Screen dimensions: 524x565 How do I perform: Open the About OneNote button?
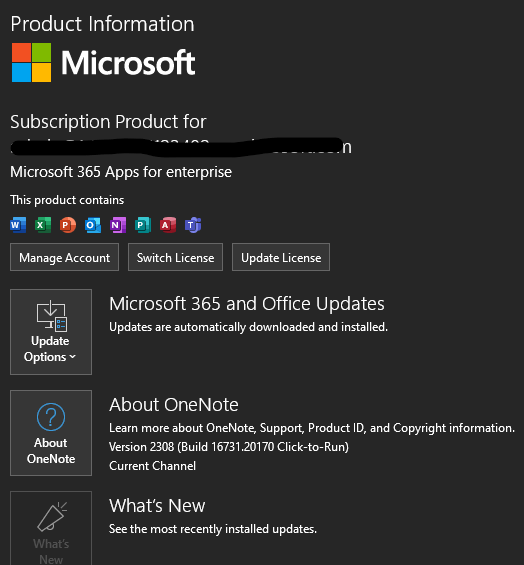click(51, 433)
